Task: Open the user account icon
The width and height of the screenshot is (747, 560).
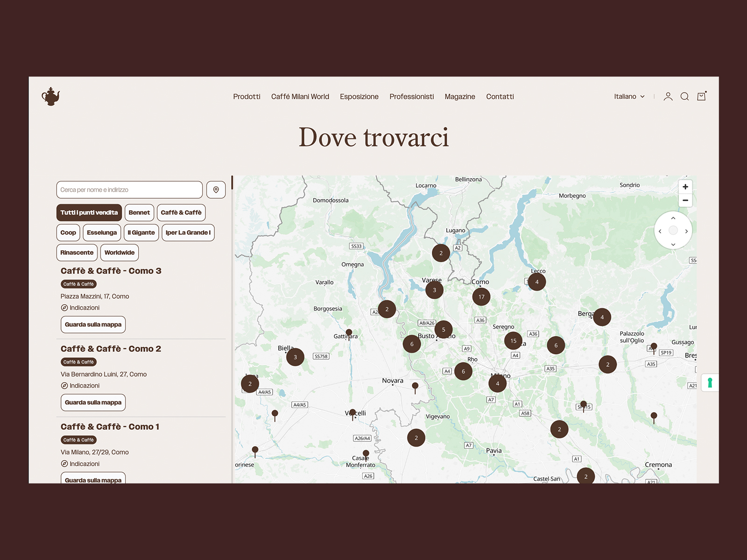Action: pos(669,96)
